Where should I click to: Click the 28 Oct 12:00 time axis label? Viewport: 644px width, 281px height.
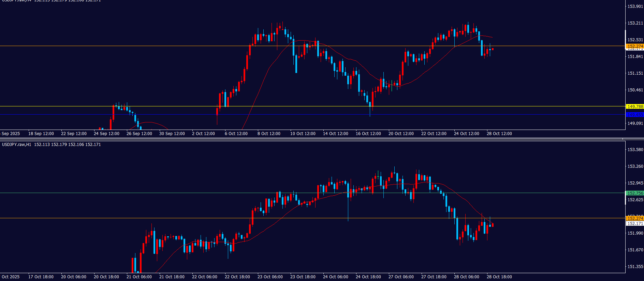pos(499,134)
